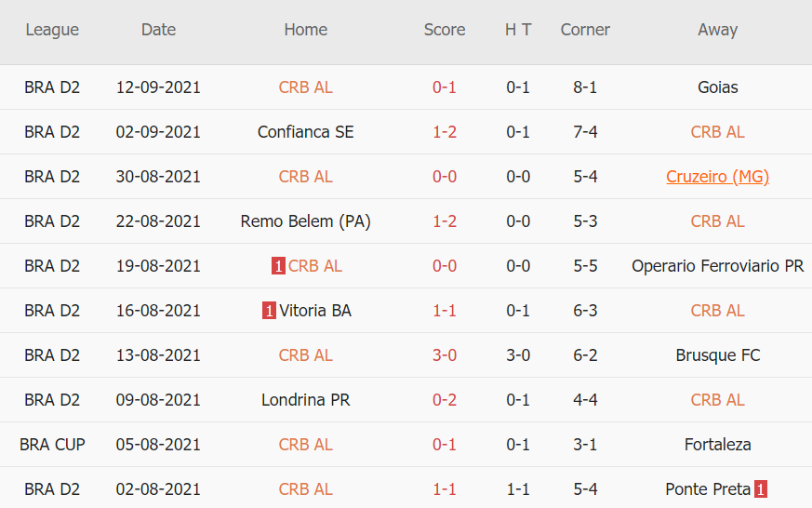Select the H T column header
Viewport: 812px width, 508px height.
[x=518, y=30]
